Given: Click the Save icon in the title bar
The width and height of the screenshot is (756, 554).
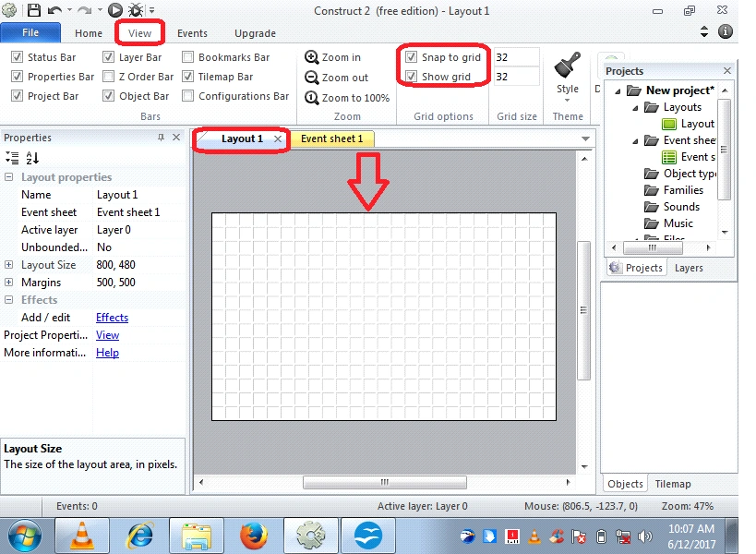Looking at the screenshot, I should (x=34, y=9).
